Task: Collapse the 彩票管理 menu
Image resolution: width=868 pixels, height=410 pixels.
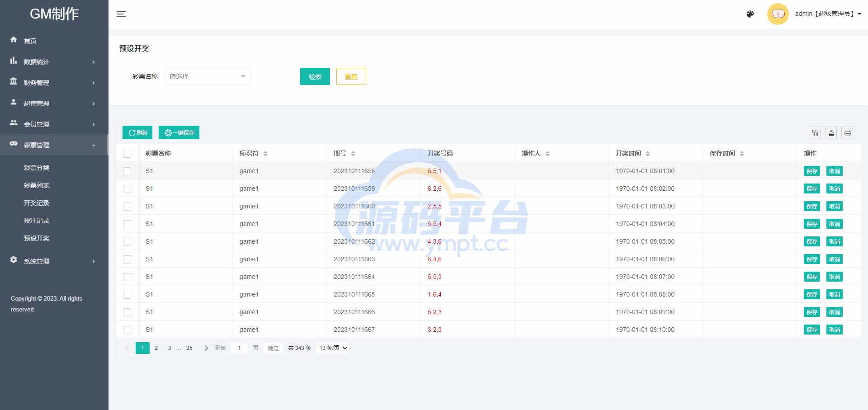Action: point(54,145)
